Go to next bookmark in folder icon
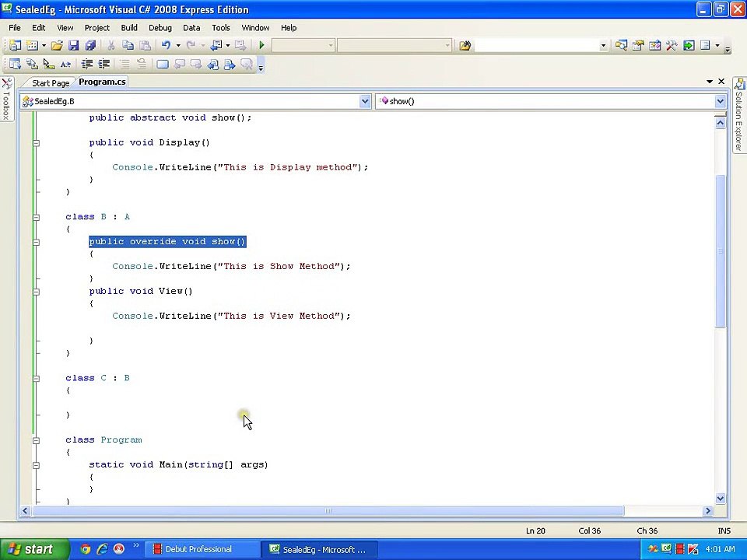 (x=230, y=64)
